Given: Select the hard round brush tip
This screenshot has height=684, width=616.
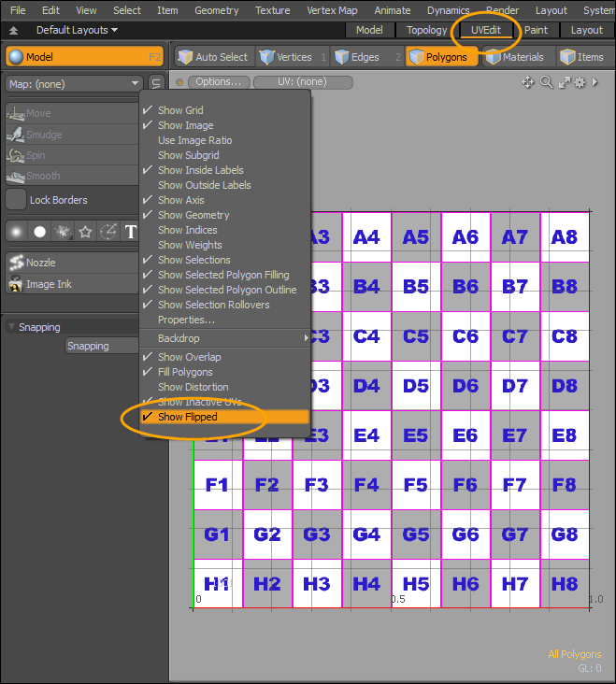Looking at the screenshot, I should coord(40,231).
